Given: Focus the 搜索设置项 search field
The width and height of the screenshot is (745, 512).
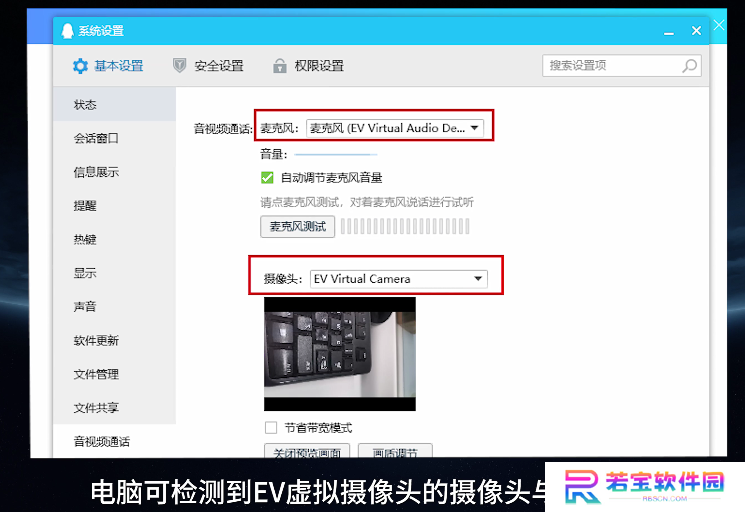Looking at the screenshot, I should click(621, 66).
